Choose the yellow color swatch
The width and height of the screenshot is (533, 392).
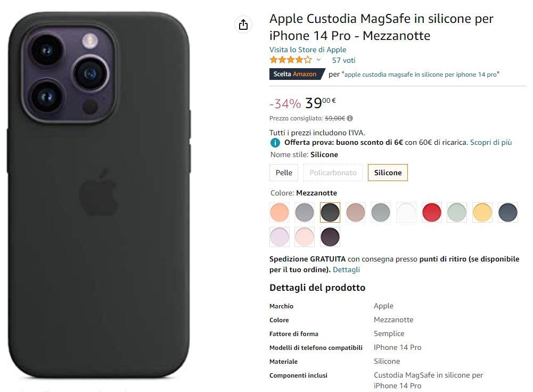[482, 213]
